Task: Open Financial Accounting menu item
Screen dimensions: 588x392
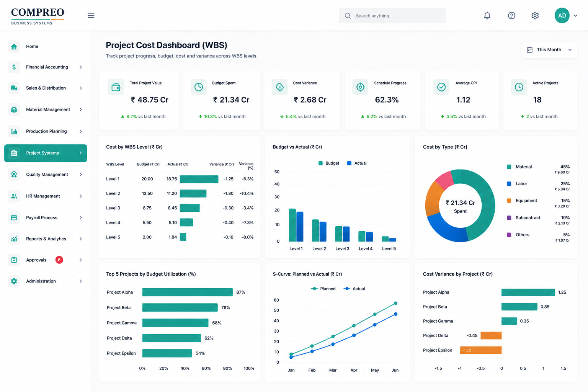Action: tap(46, 67)
